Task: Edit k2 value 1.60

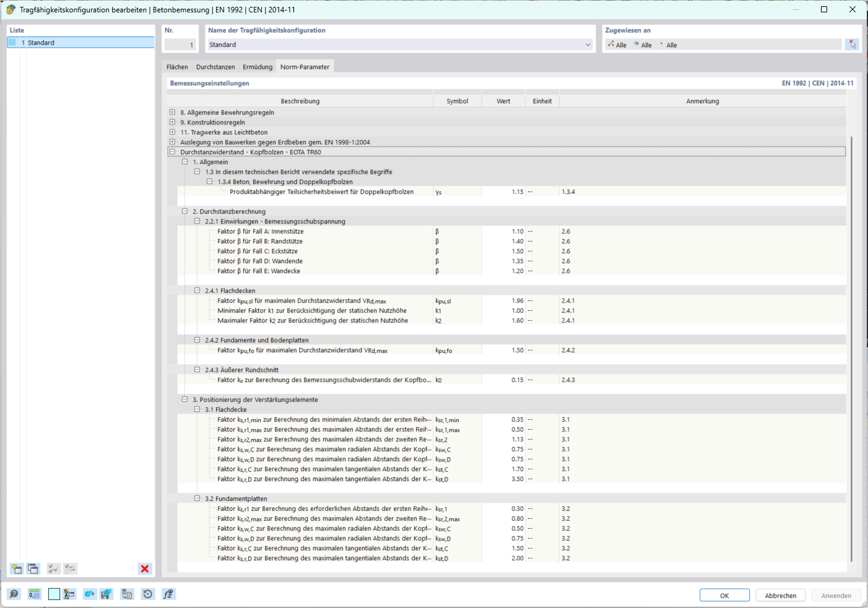Action: coord(503,320)
